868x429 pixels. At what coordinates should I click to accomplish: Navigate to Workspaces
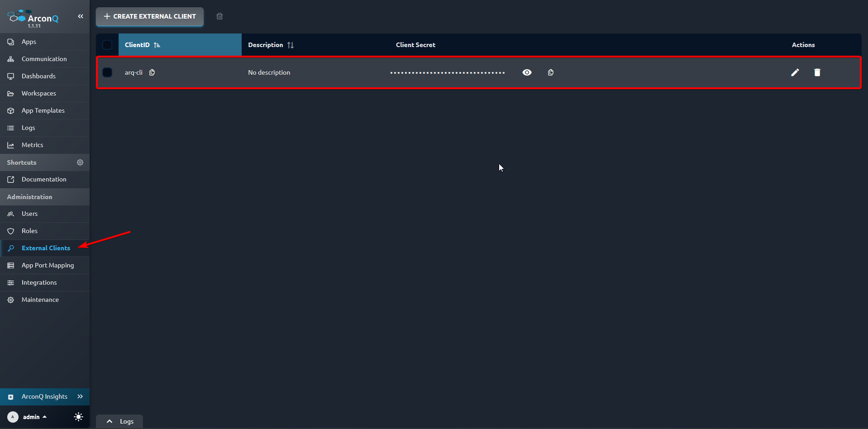[45, 93]
